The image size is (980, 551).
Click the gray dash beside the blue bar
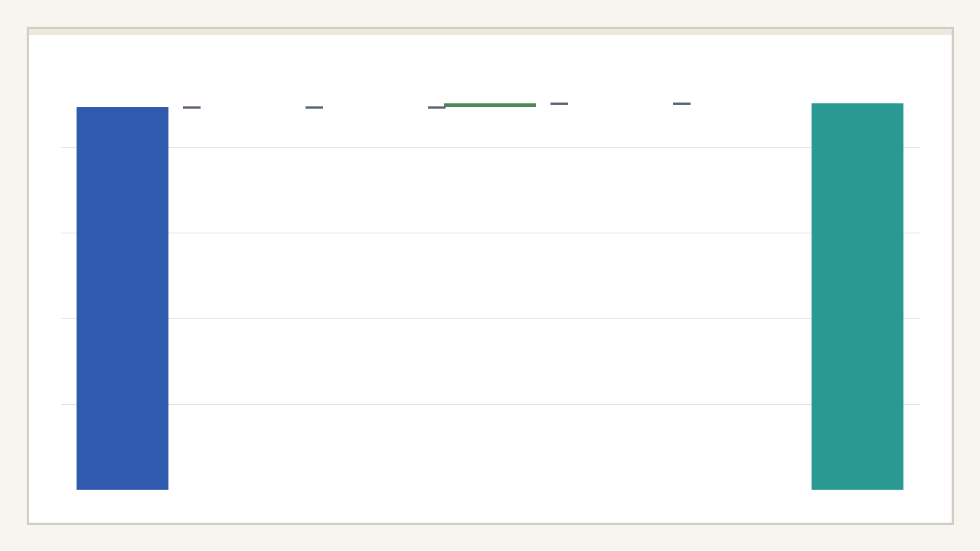coord(191,107)
